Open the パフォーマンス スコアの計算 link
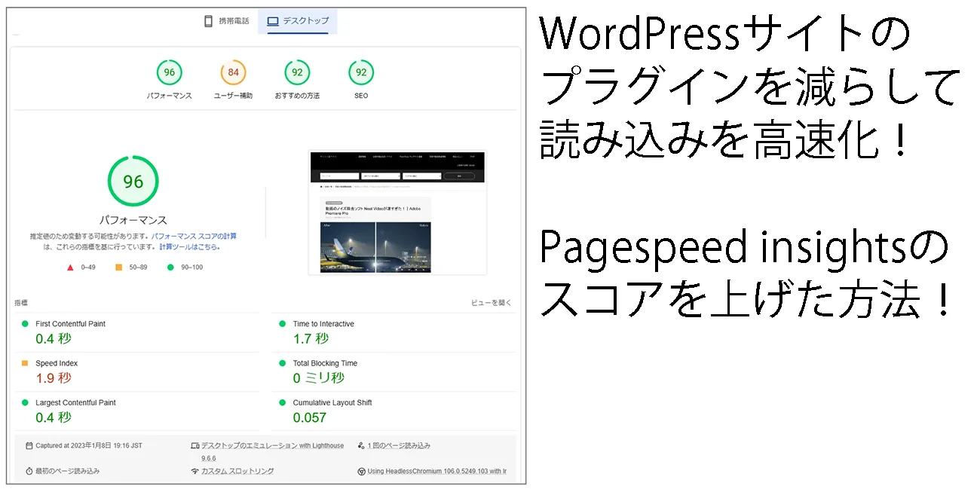Screen dimensions: 980x492 [194, 237]
